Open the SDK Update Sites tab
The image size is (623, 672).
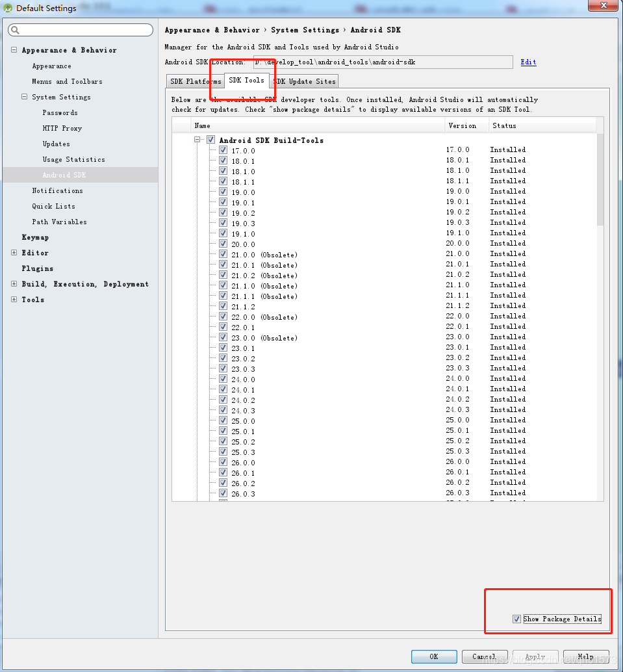tap(305, 81)
